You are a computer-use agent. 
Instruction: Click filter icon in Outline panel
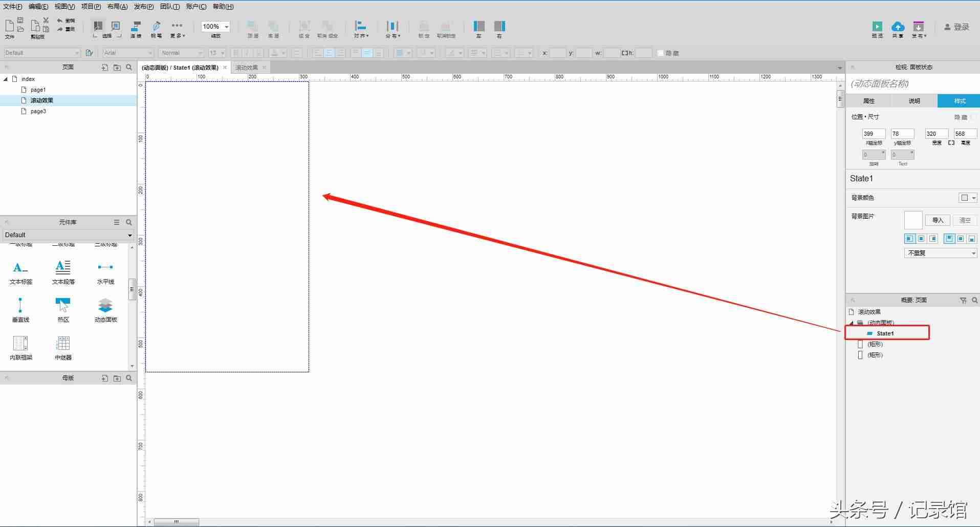click(x=963, y=300)
